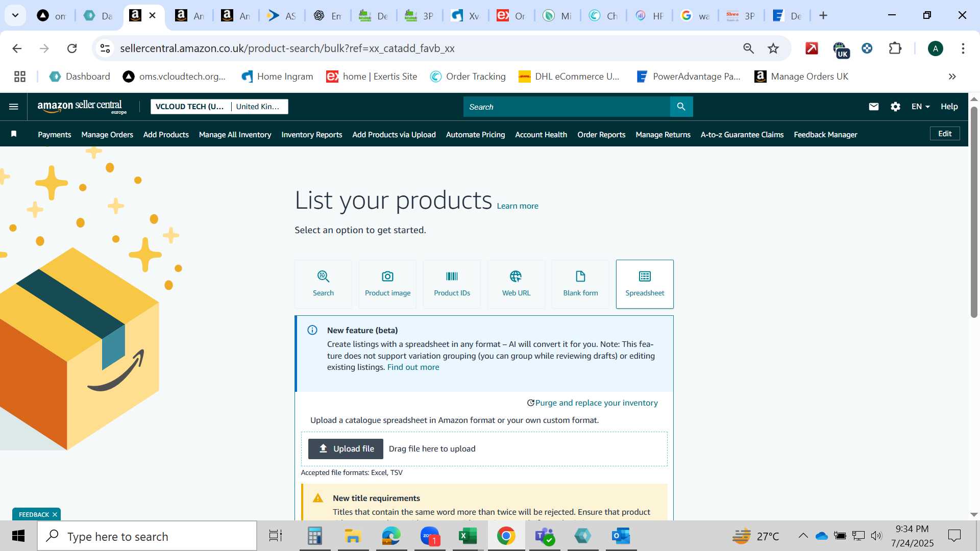980x551 pixels.
Task: Open Outlook from the taskbar
Action: click(x=621, y=536)
